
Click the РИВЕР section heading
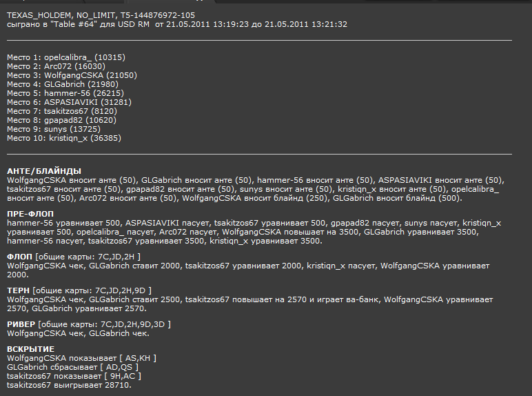point(21,324)
